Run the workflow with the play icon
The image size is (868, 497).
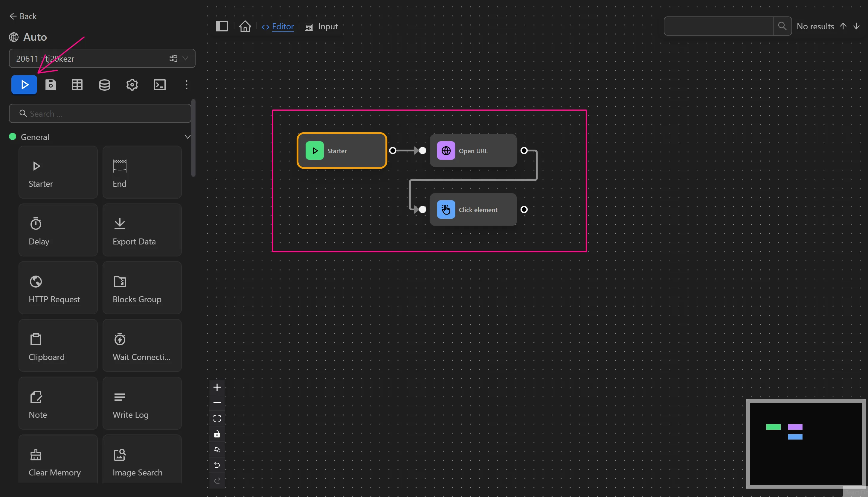coord(24,84)
